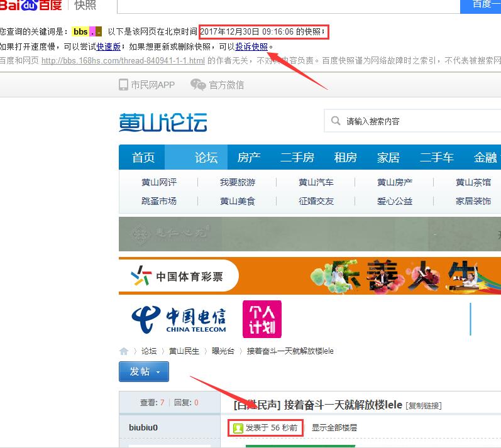
Task: Open the 征婚交友 sub-forum link
Action: tap(316, 201)
